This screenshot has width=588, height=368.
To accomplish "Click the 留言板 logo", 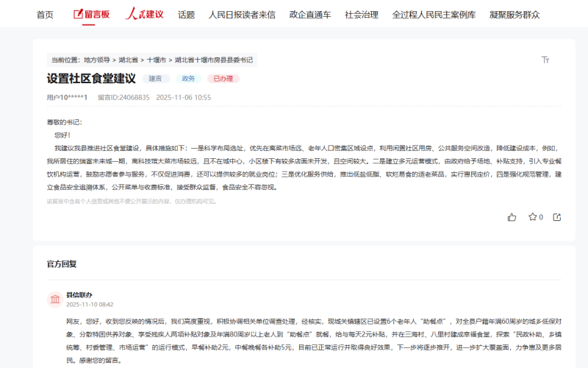I will (92, 14).
